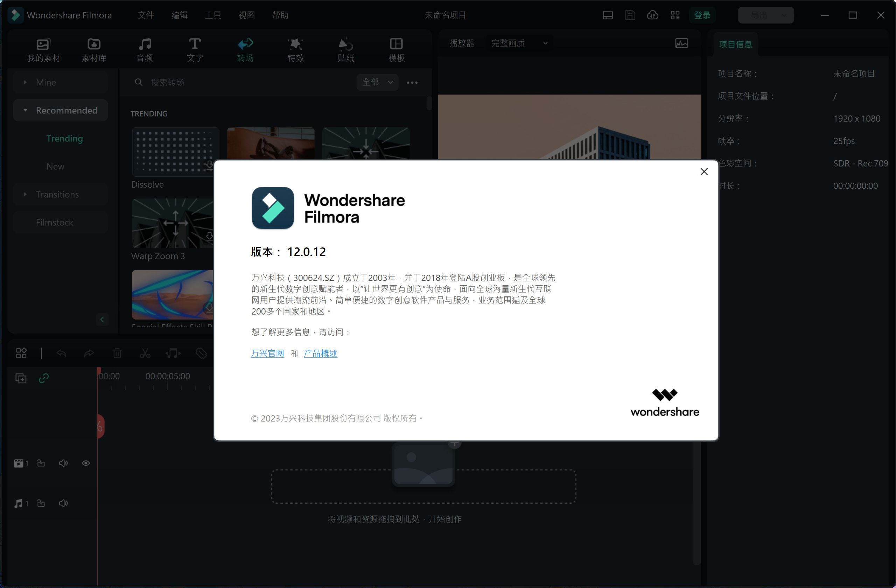
Task: Save project with floppy disk icon
Action: [630, 15]
